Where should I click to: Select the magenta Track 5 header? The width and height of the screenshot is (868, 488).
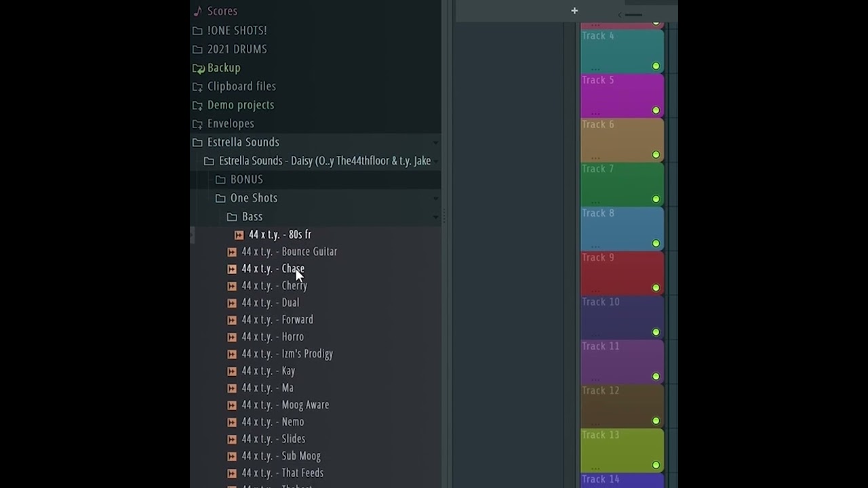pyautogui.click(x=620, y=95)
